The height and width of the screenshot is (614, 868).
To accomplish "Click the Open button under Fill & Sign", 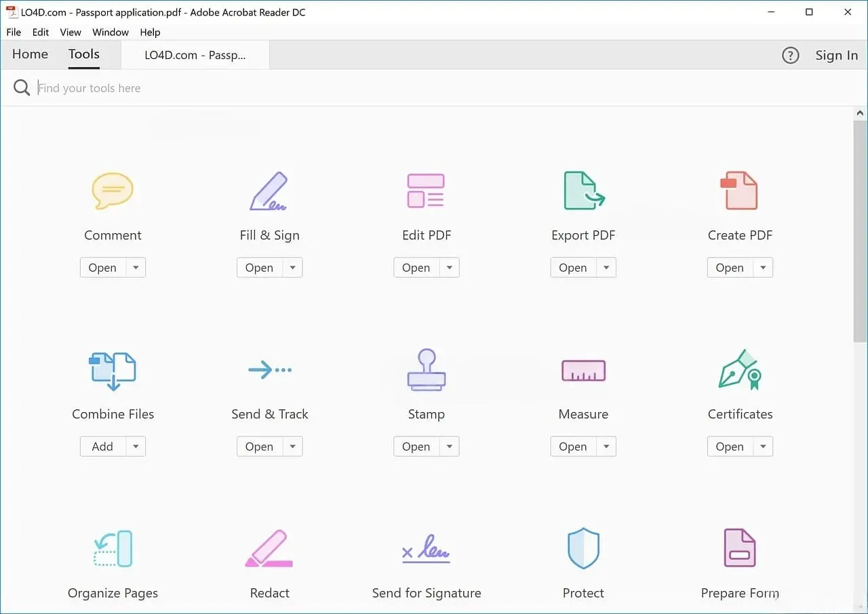I will pos(260,268).
